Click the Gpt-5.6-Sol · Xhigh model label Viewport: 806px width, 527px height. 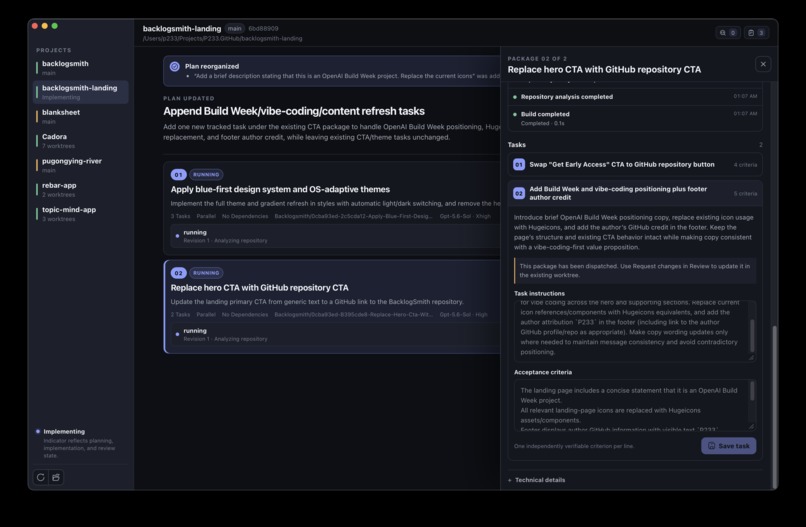pos(465,216)
